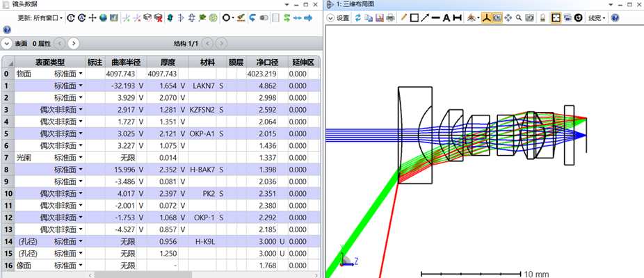Viewport: 644px width, 278px height.
Task: Toggle the highlighted axis-orientation button in layout toolbar
Action: [x=486, y=18]
